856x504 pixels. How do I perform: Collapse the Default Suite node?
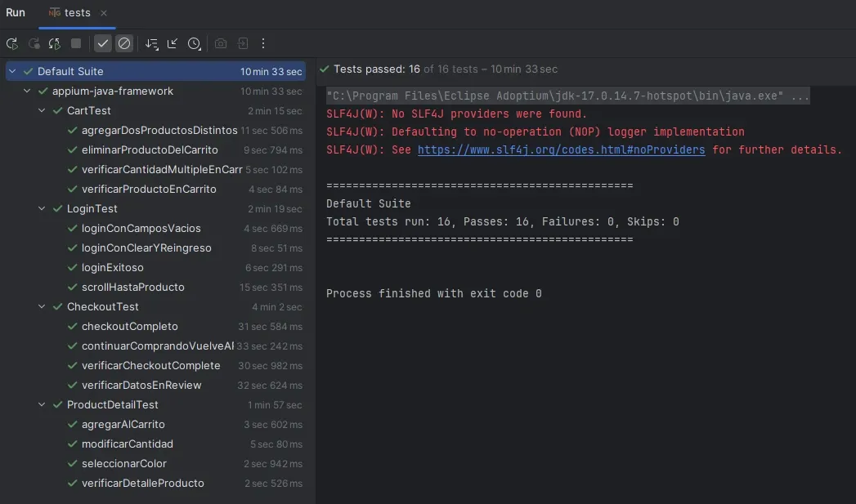tap(12, 71)
